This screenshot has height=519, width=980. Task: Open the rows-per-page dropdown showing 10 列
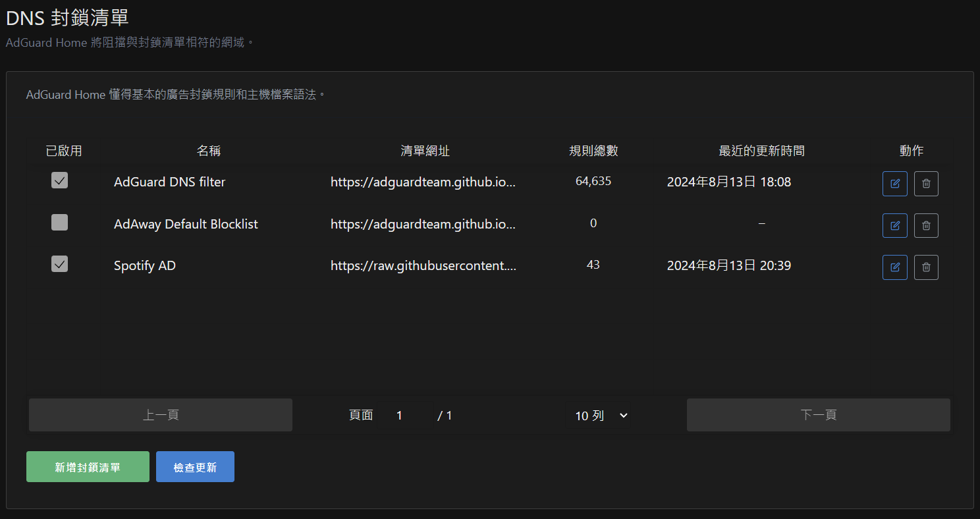[599, 415]
